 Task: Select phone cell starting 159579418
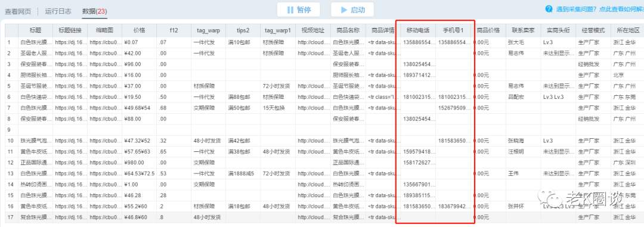[418, 151]
